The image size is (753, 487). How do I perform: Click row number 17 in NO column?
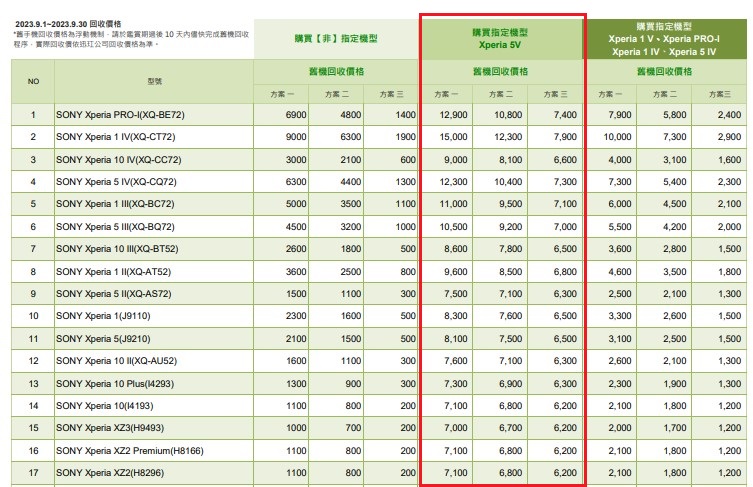pyautogui.click(x=32, y=473)
